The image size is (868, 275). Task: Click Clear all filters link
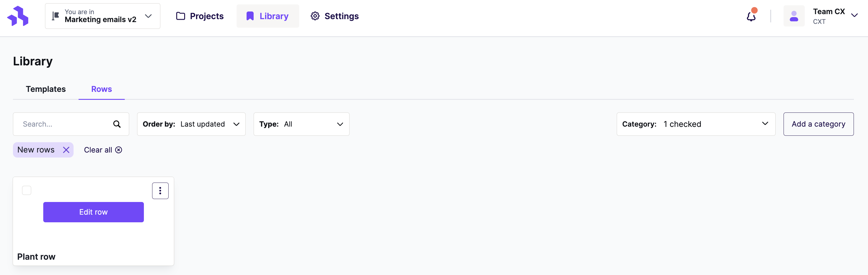click(103, 150)
